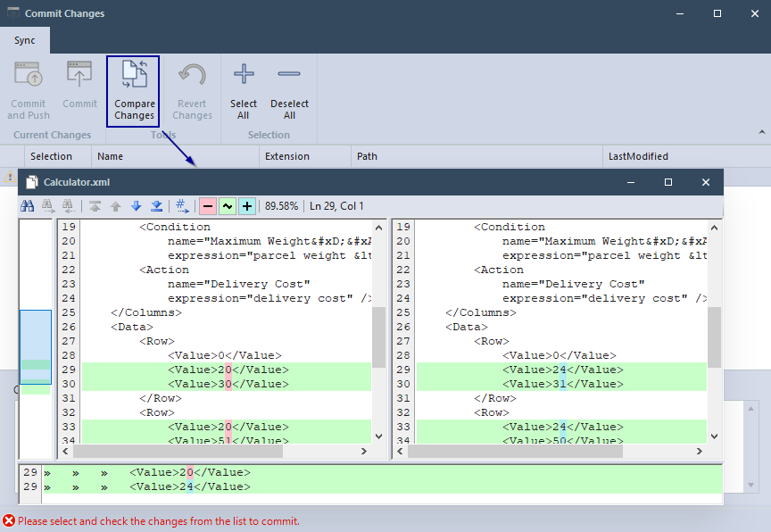Go to the first difference
Viewport: 771px width, 532px height.
(x=95, y=206)
